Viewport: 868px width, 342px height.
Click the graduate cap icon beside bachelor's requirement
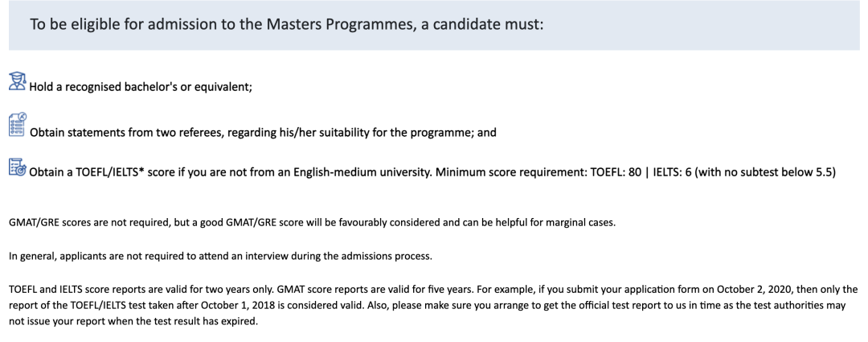coord(18,82)
